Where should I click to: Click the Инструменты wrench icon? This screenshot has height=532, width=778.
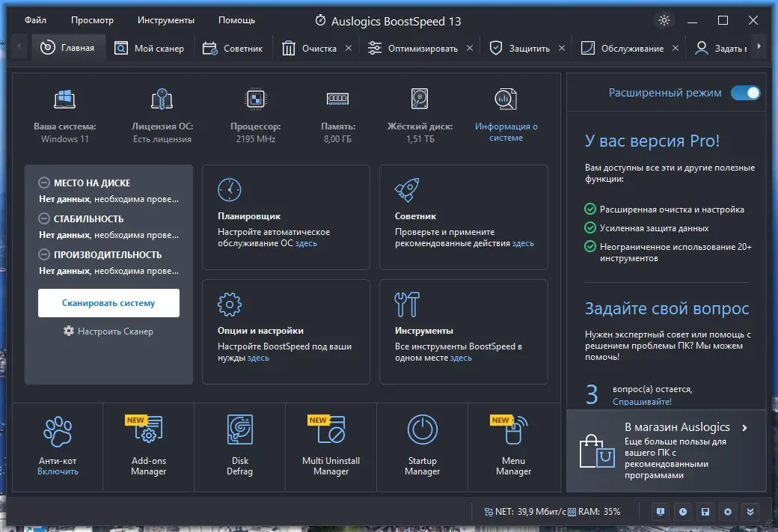tap(407, 305)
